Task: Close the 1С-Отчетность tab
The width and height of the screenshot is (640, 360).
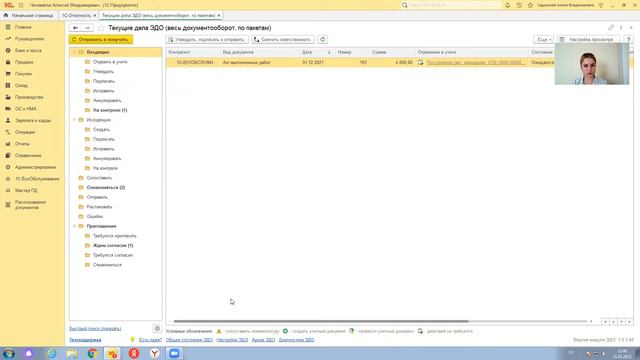Action: 95,16
